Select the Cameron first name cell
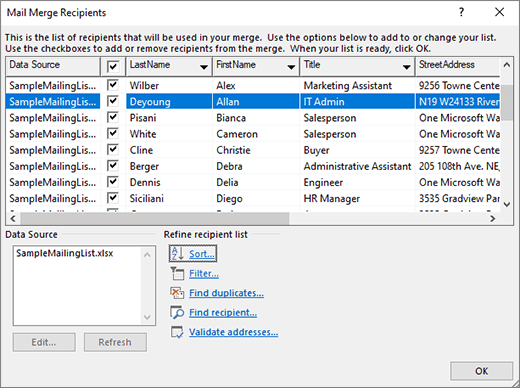Image resolution: width=520 pixels, height=388 pixels. point(256,134)
